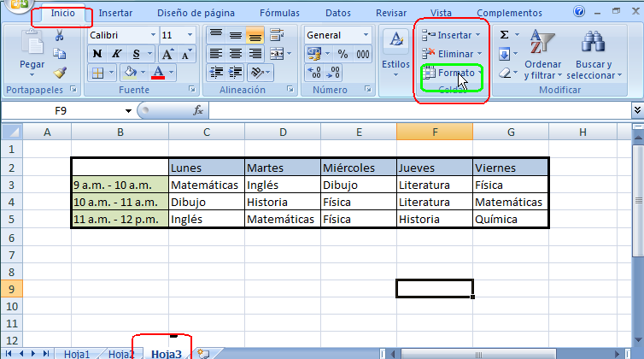This screenshot has width=644, height=359.
Task: Switch to the Fórmulas ribbon tab
Action: [279, 13]
